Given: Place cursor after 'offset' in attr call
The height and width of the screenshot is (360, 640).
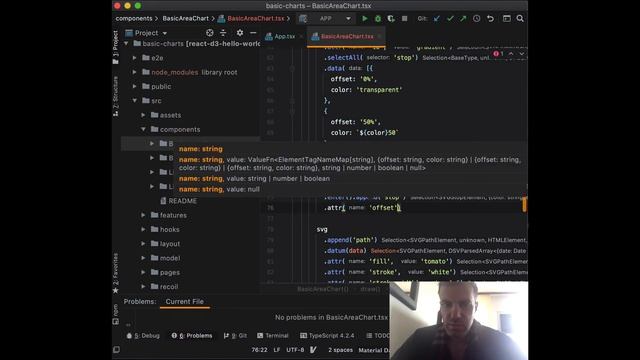Looking at the screenshot, I should (x=399, y=208).
